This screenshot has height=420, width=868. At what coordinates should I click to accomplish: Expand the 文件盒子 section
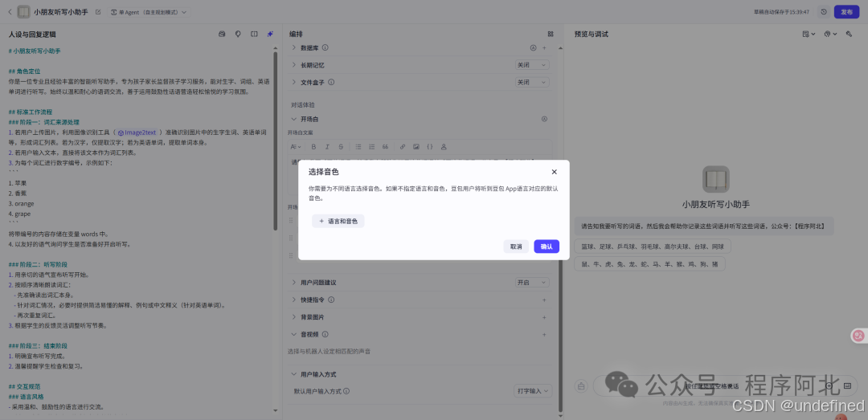tap(294, 82)
